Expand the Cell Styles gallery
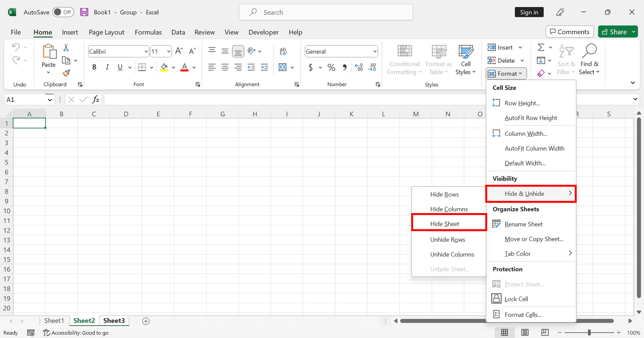Viewport: 644px width, 338px height. (466, 60)
